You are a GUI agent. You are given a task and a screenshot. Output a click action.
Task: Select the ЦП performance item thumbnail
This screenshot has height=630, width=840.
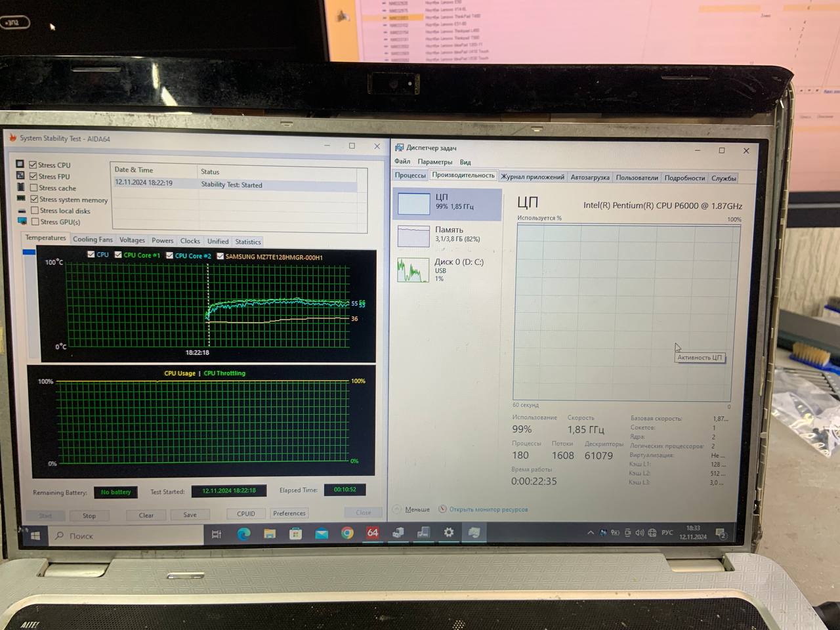pyautogui.click(x=414, y=203)
